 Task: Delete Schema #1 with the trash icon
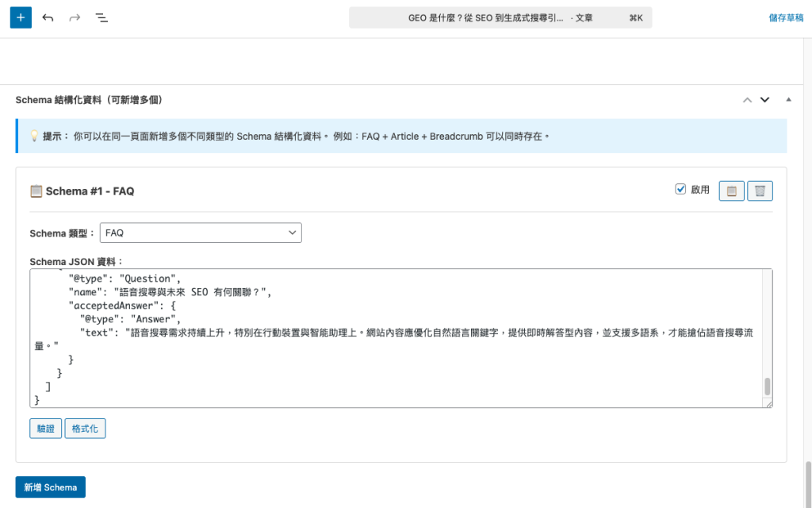(x=760, y=190)
